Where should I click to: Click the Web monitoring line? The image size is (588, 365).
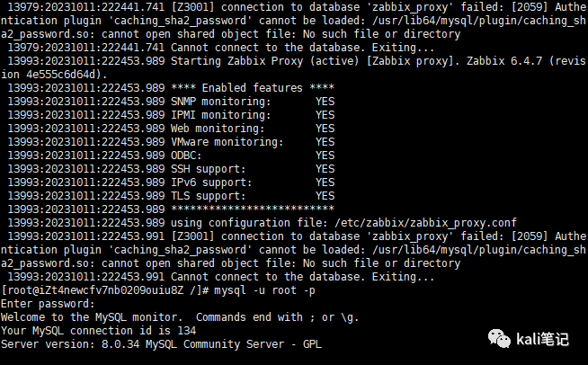pyautogui.click(x=171, y=129)
